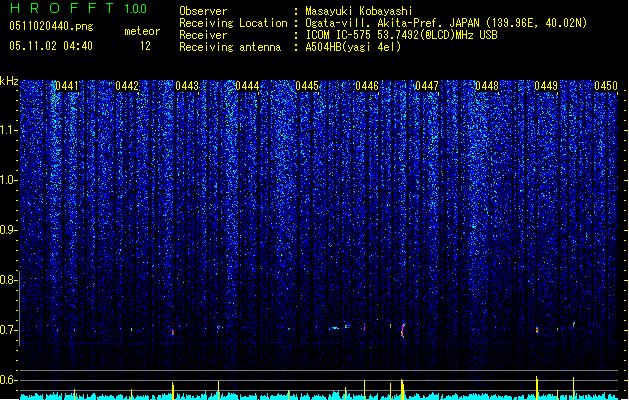Click the yellow intensity spike below 0443

click(173, 391)
